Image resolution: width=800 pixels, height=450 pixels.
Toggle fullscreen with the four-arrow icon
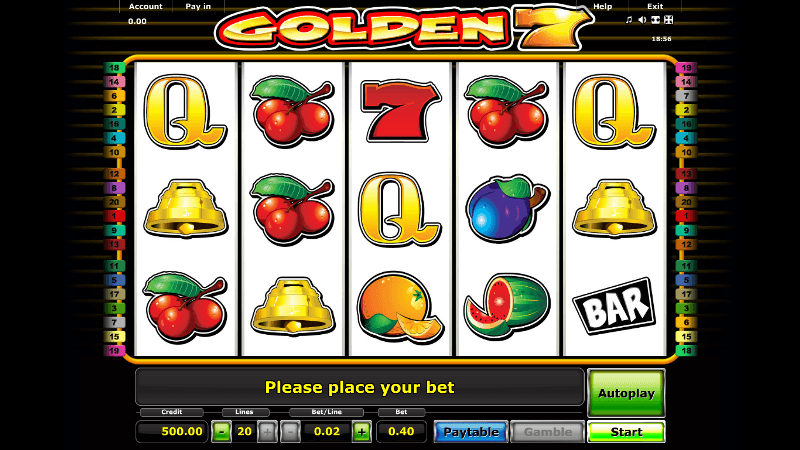pyautogui.click(x=668, y=20)
